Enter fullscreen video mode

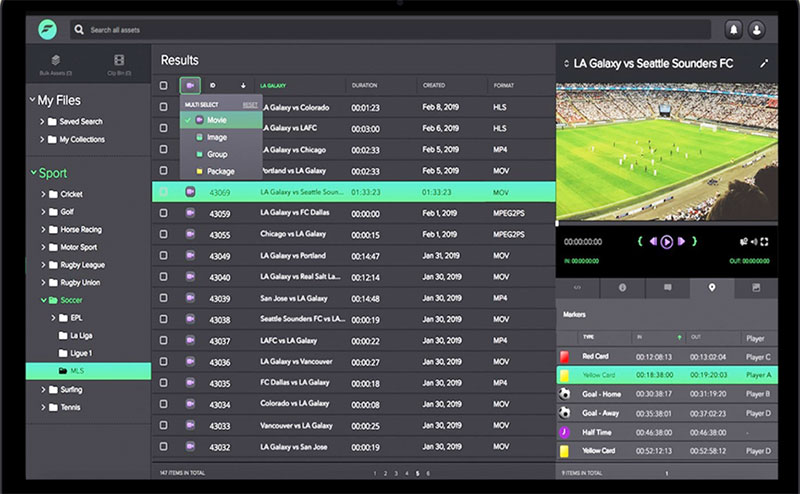765,242
